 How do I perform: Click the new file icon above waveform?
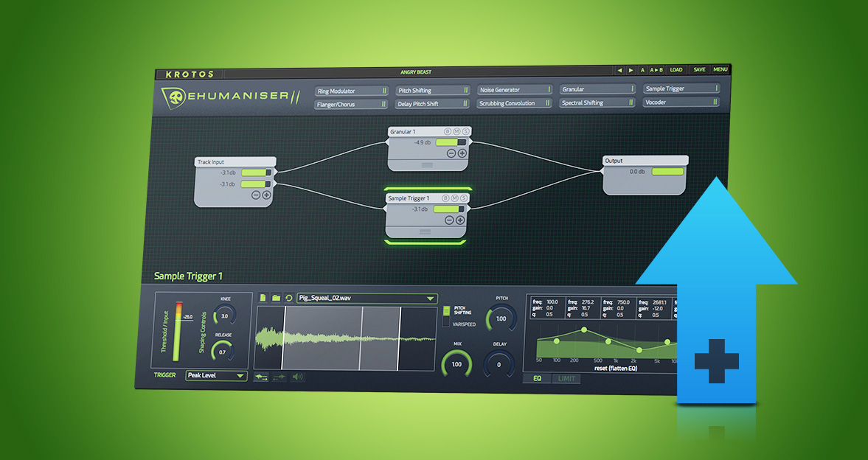(263, 298)
